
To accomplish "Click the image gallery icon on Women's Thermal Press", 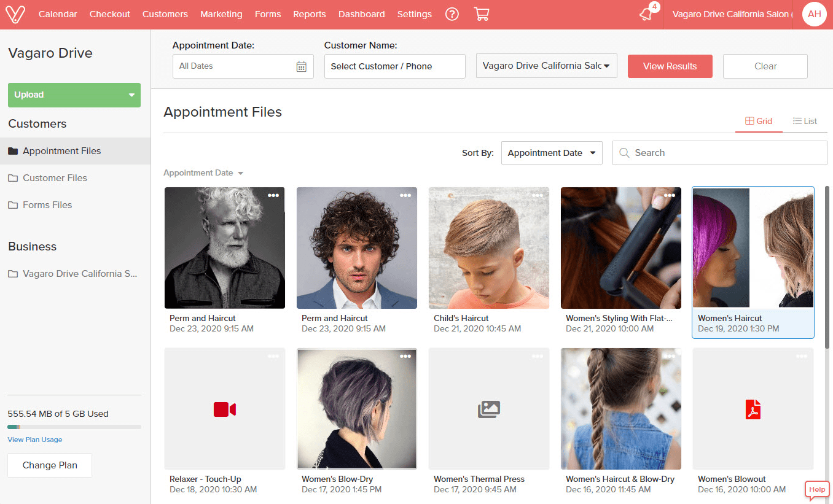I will pyautogui.click(x=489, y=409).
